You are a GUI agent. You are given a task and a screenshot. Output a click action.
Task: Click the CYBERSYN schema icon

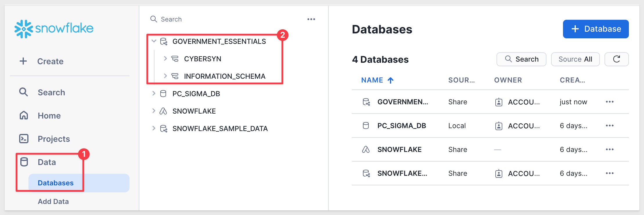175,59
